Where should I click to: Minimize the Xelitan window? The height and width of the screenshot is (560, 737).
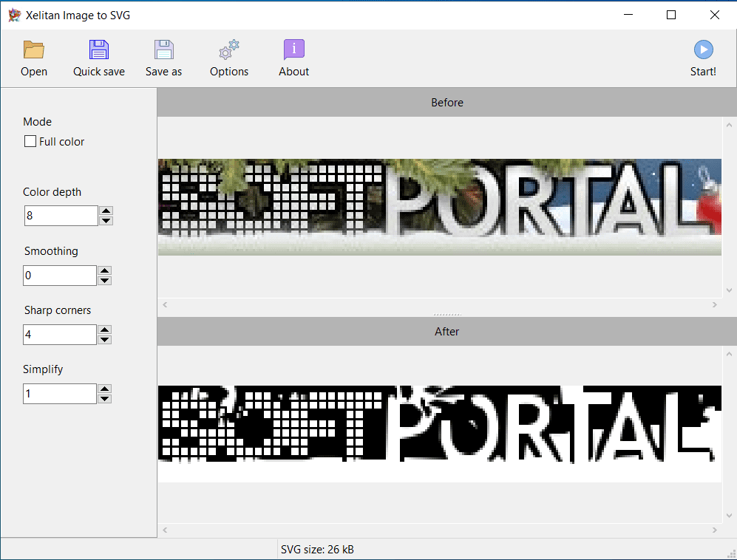[x=628, y=15]
